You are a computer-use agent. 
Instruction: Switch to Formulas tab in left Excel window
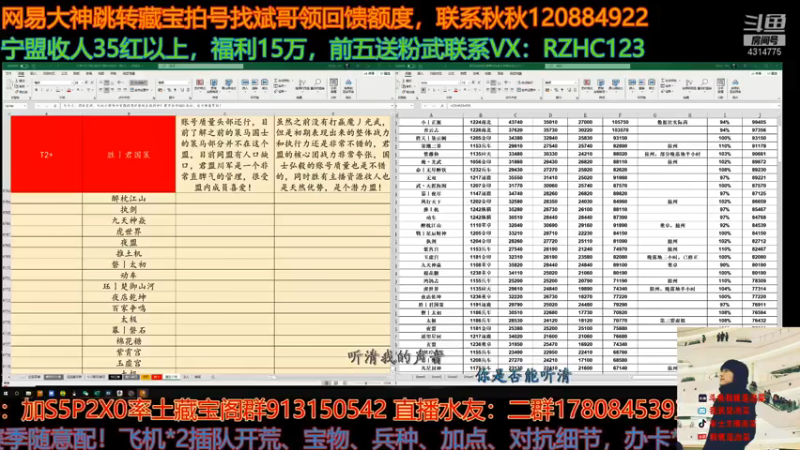tap(64, 73)
